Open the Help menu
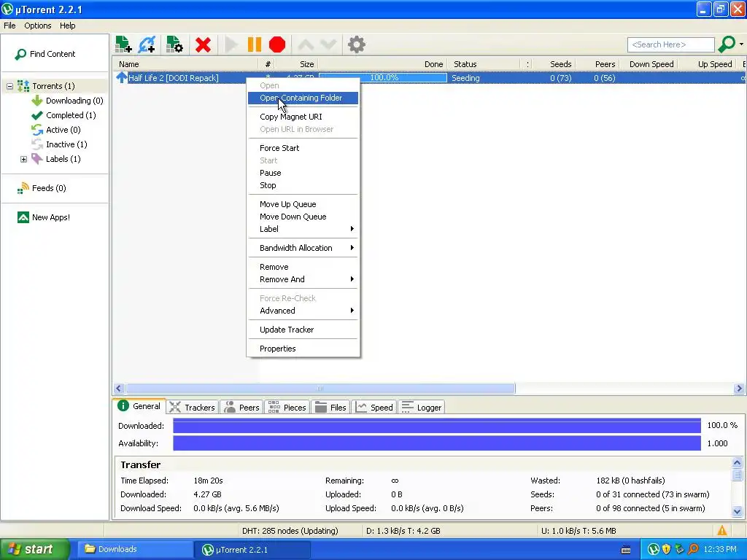This screenshot has height=560, width=747. (67, 26)
